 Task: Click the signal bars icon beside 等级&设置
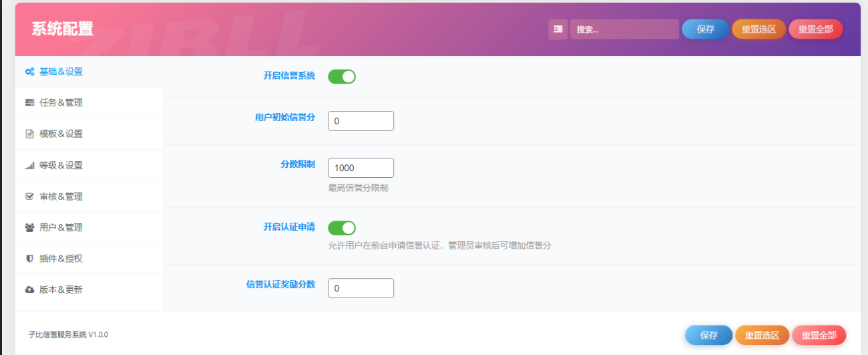(29, 165)
